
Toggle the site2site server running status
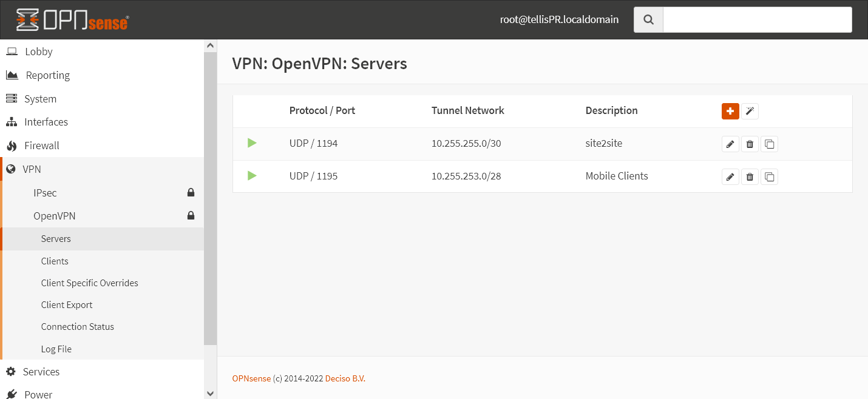coord(251,143)
